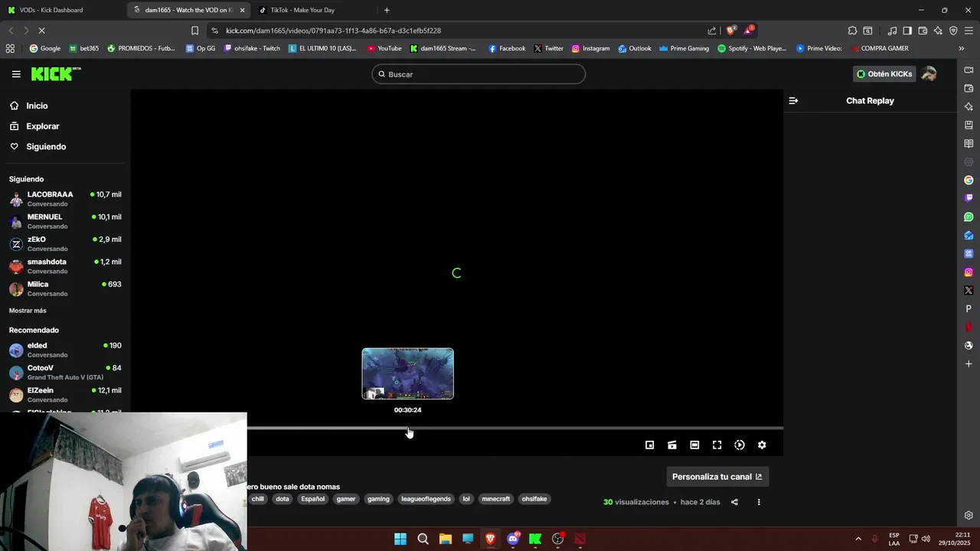980x551 pixels.
Task: Click the share page icon in address bar
Action: [712, 31]
